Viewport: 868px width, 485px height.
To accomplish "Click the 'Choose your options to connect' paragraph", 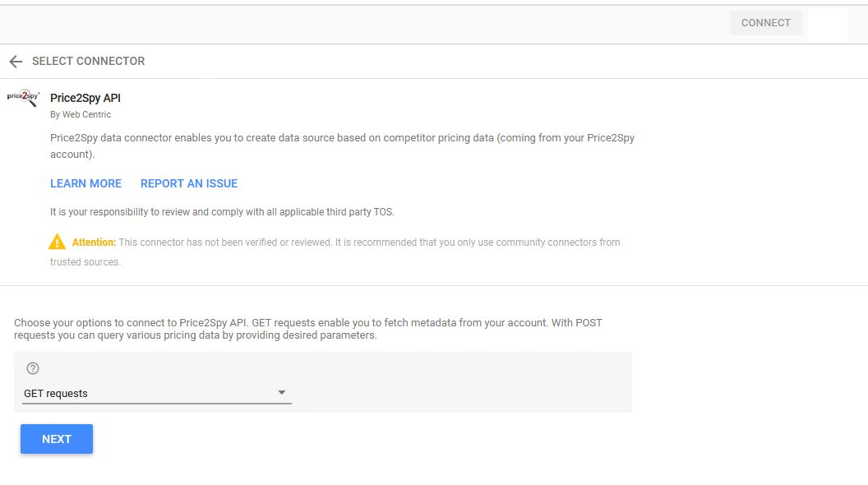I will point(307,329).
